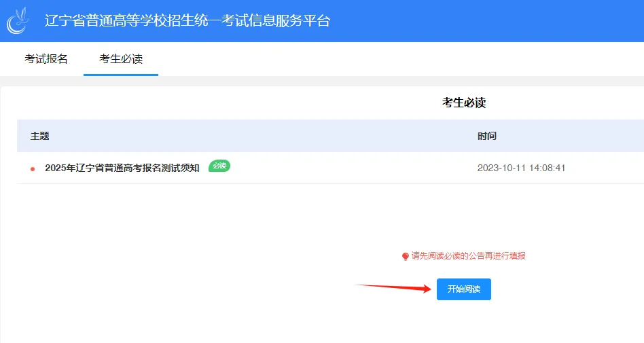This screenshot has width=644, height=343.
Task: Select the 考生必读 tab
Action: tap(121, 58)
